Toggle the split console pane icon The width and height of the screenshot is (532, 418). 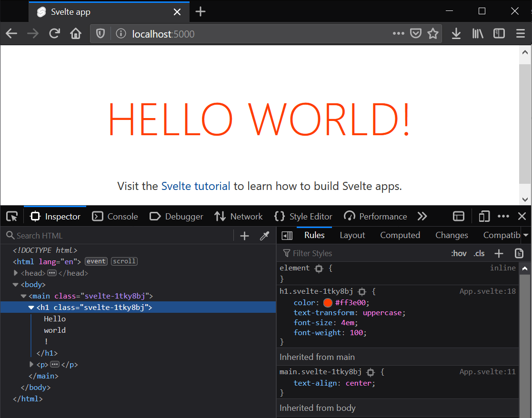(458, 216)
